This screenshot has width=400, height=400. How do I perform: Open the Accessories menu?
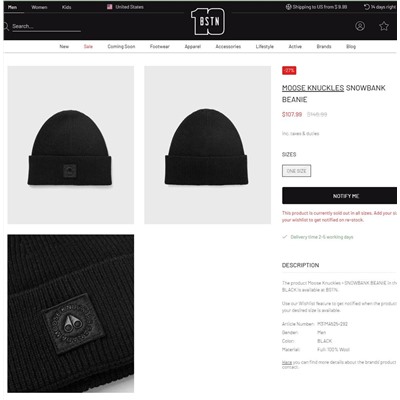click(228, 46)
